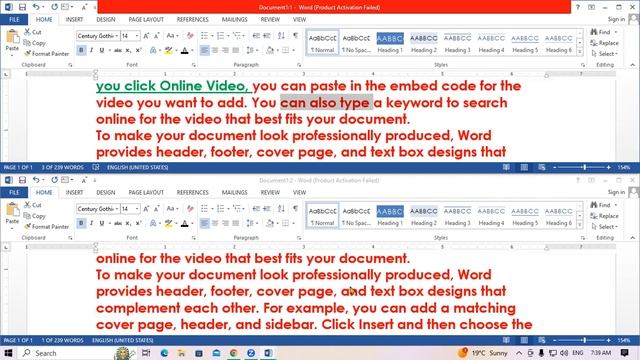
Task: Click 'Online Video' green text in top document
Action: pyautogui.click(x=203, y=86)
